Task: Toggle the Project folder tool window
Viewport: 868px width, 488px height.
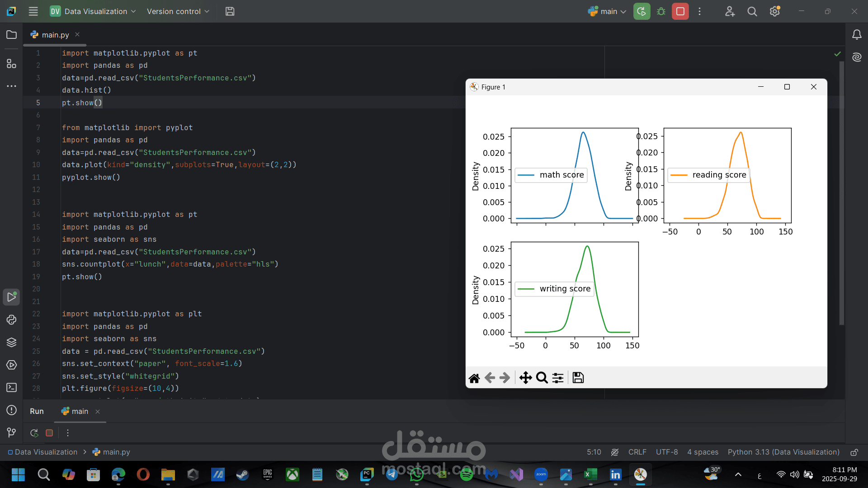Action: coord(11,35)
